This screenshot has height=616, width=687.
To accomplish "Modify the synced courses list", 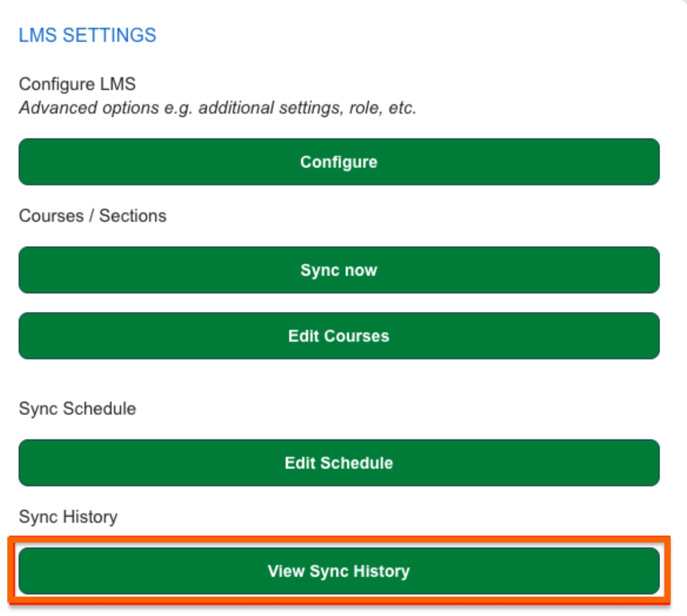I will [x=339, y=336].
